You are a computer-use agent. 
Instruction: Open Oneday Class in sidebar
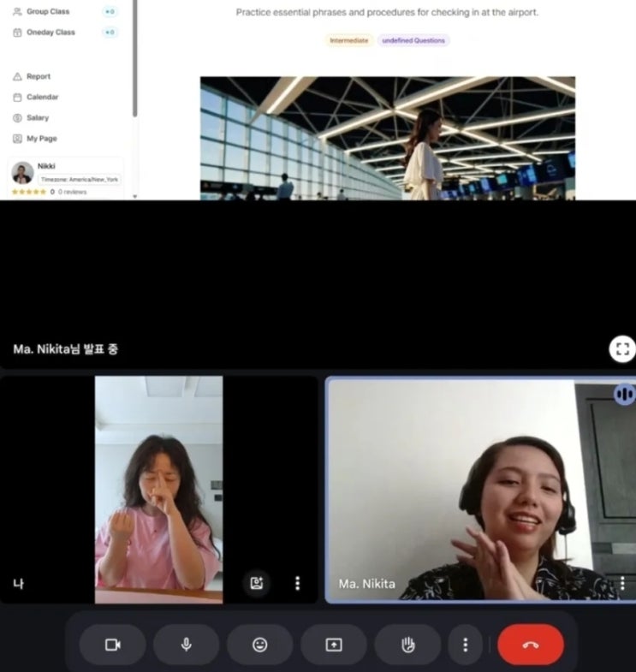pyautogui.click(x=51, y=33)
